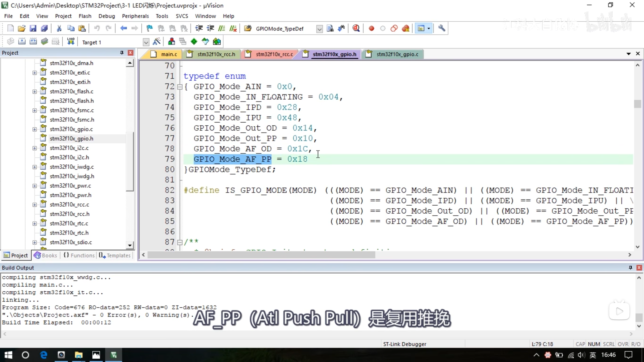Expand the stm32f10x_gpio.c tree node
Image resolution: width=644 pixels, height=362 pixels.
34,129
